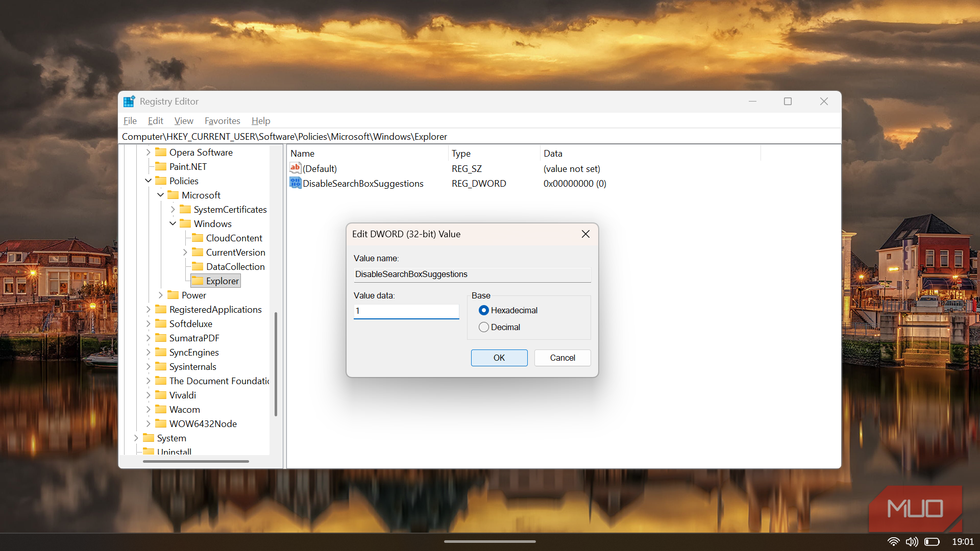The width and height of the screenshot is (980, 551).
Task: Expand the CurrentVersion tree node
Action: [185, 252]
